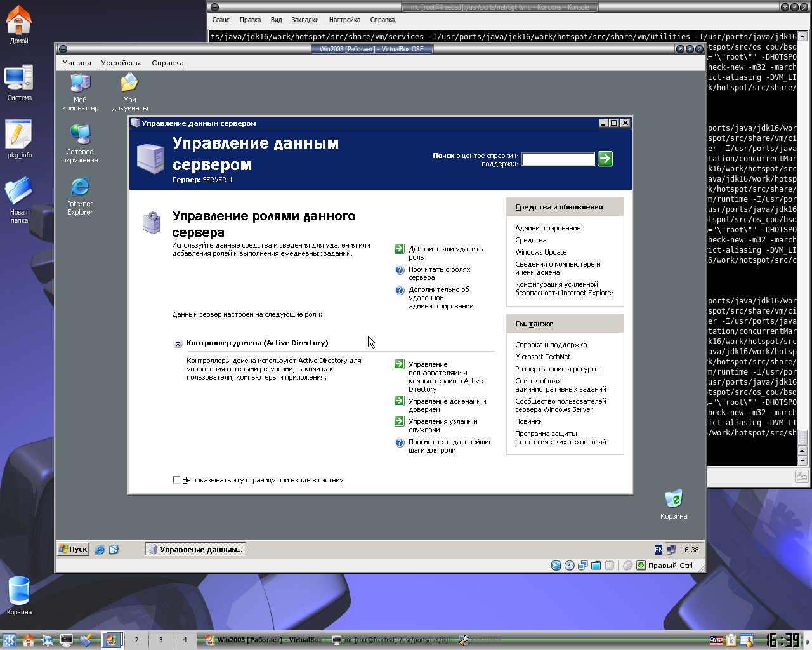Open the Устройства menu

(x=121, y=63)
